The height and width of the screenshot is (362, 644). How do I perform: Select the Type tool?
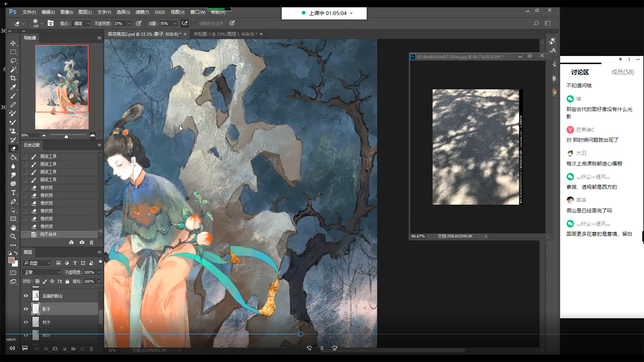pos(13,193)
